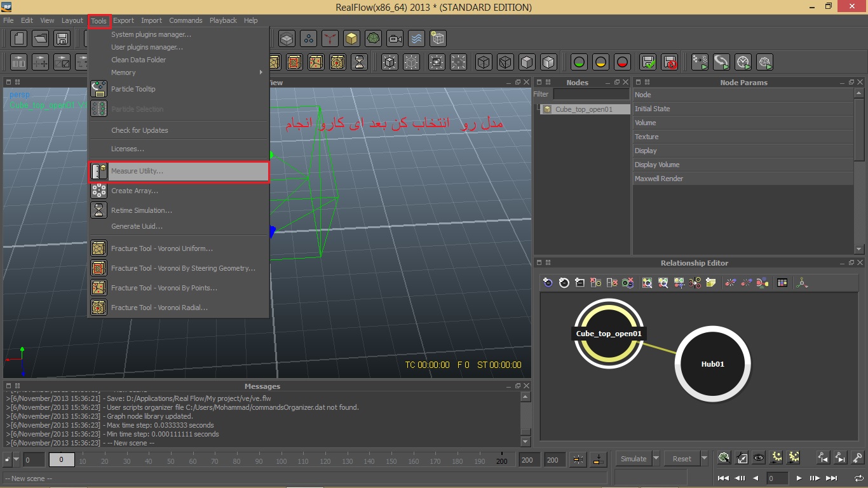The image size is (868, 488).
Task: Click the axis layout icon in Relationship Editor
Action: point(802,283)
